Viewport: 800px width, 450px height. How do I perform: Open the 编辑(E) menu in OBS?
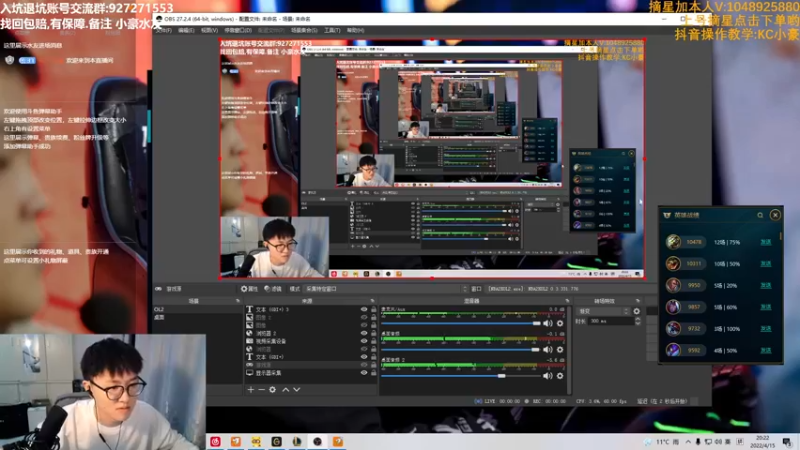(x=186, y=30)
